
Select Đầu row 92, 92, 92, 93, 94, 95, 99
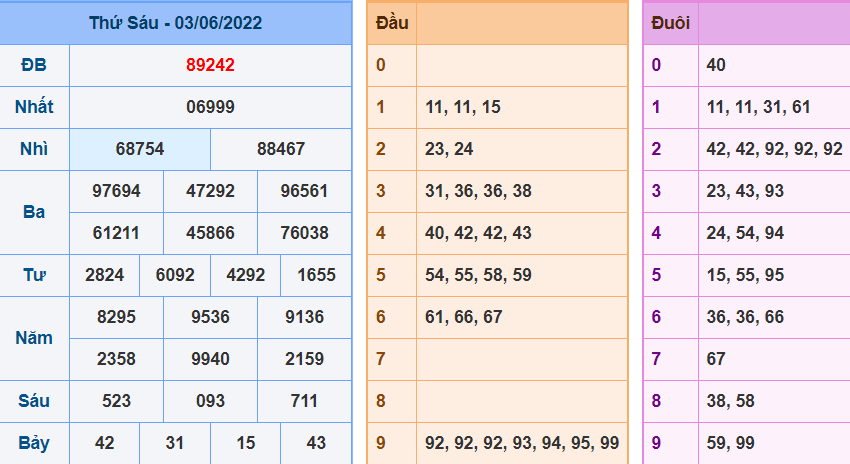click(x=522, y=443)
